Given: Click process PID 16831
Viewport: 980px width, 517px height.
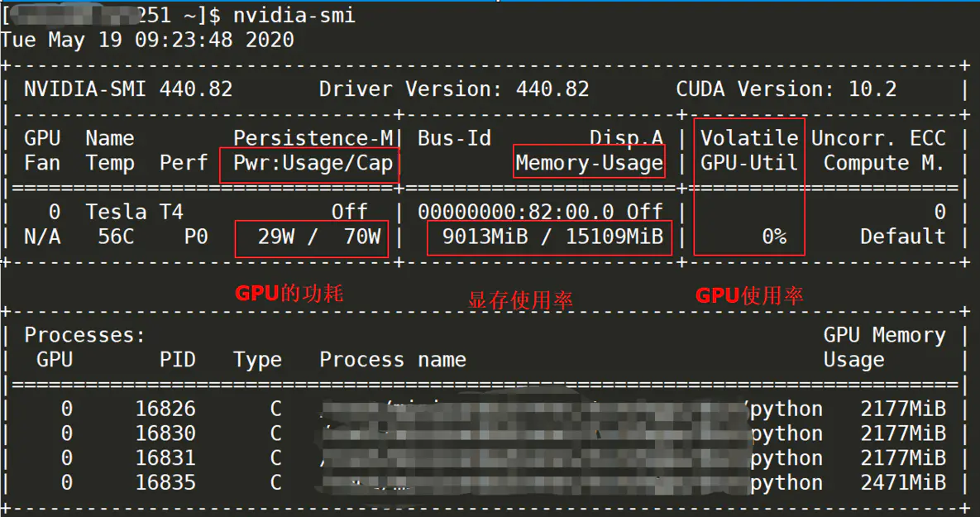Looking at the screenshot, I should pyautogui.click(x=165, y=458).
